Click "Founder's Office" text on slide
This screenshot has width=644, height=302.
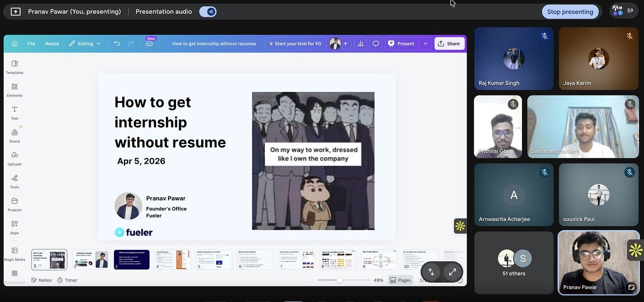166,209
